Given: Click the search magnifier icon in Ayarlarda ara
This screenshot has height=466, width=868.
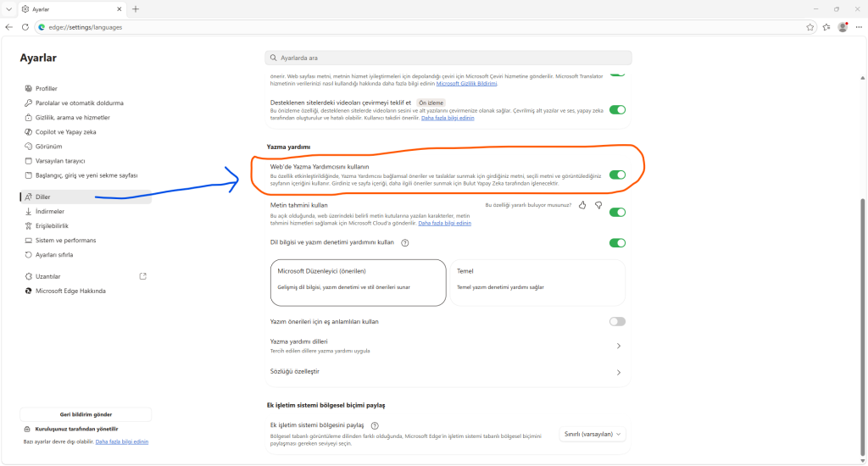Looking at the screenshot, I should point(274,58).
